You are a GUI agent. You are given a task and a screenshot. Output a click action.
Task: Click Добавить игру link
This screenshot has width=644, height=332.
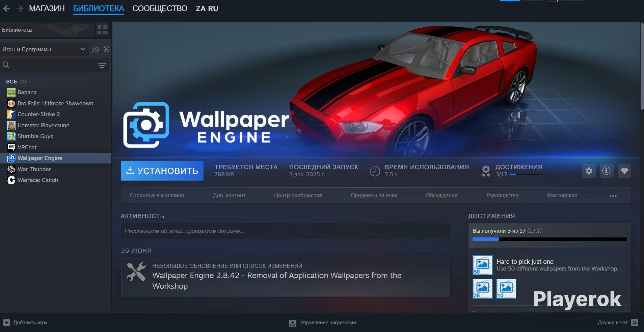(x=30, y=323)
